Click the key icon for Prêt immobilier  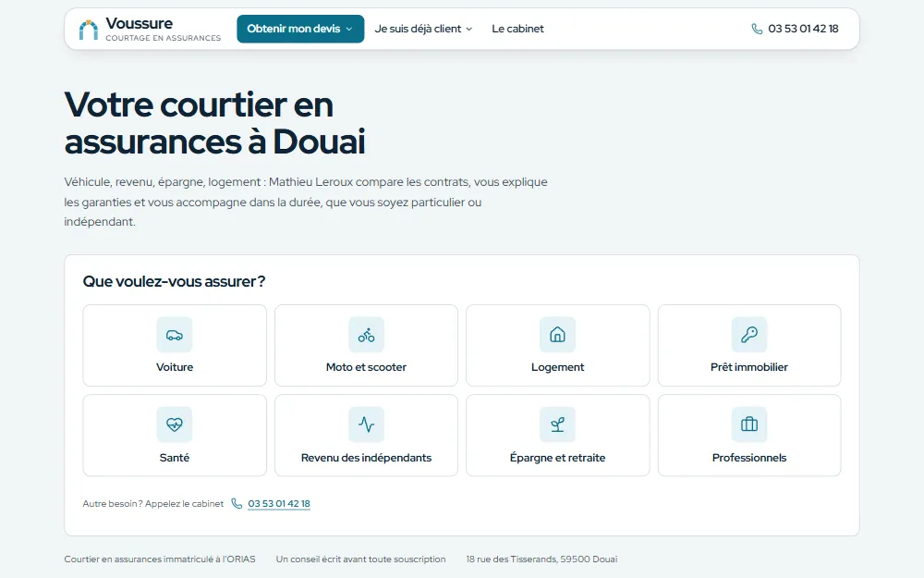click(749, 335)
